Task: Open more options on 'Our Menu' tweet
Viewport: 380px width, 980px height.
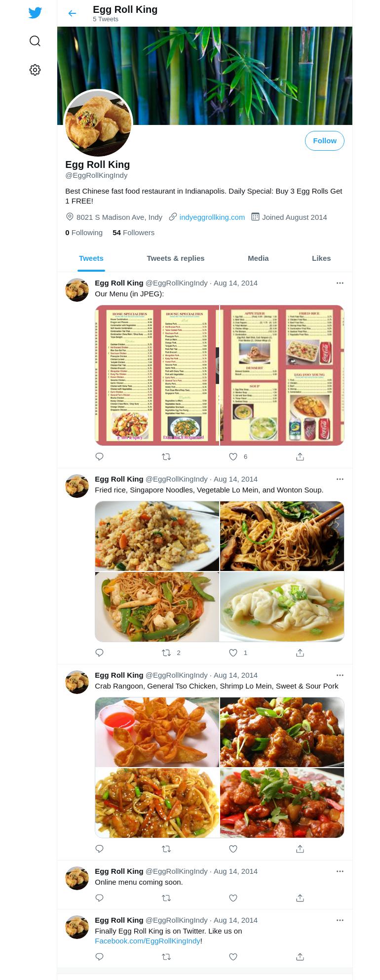Action: click(340, 283)
